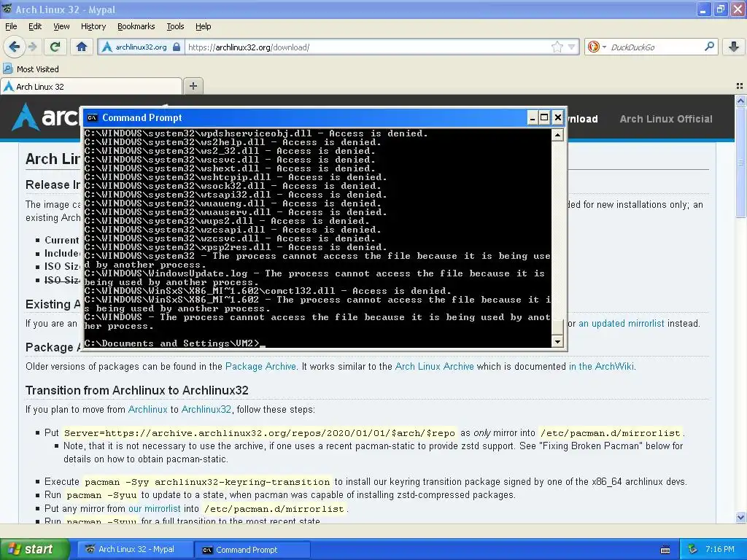Click the system tray security icon
Screen dimensions: 747x560
693,549
